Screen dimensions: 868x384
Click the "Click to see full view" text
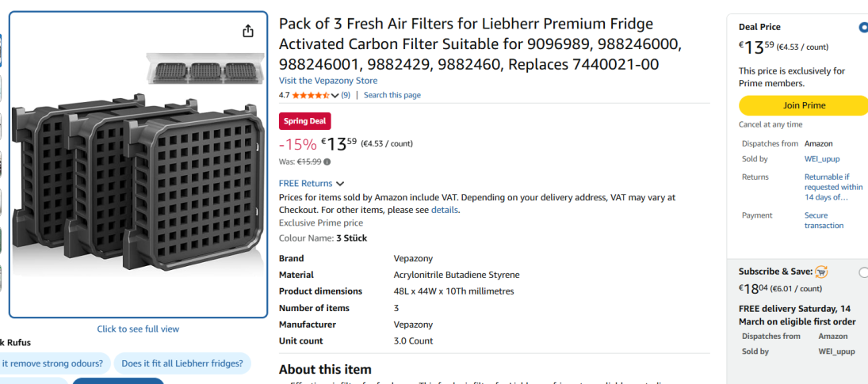pos(138,329)
